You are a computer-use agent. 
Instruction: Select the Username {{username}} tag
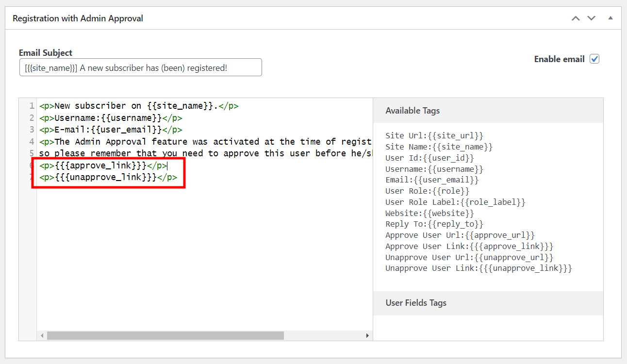click(434, 169)
